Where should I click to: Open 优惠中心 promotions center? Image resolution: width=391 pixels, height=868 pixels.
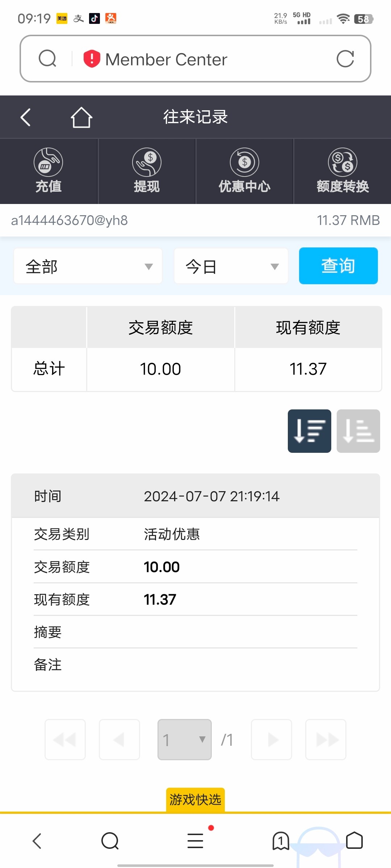tap(244, 171)
